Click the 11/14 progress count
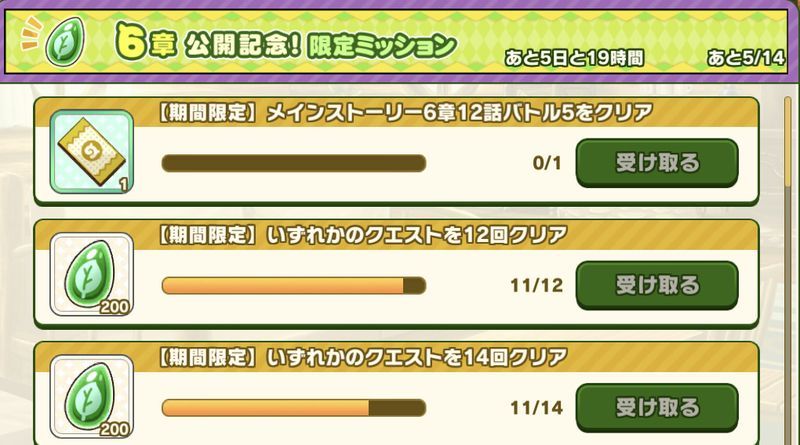This screenshot has width=800, height=445. click(x=536, y=408)
